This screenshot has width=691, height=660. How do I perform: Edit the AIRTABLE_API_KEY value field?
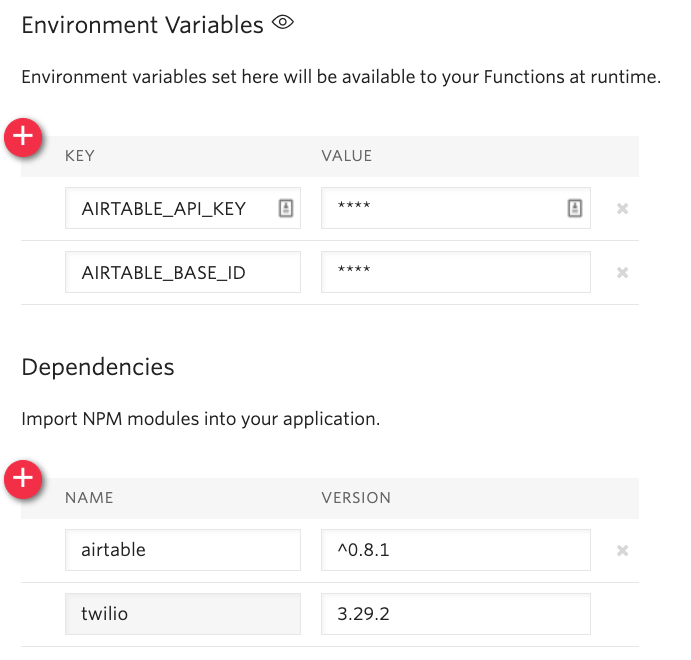click(x=456, y=208)
